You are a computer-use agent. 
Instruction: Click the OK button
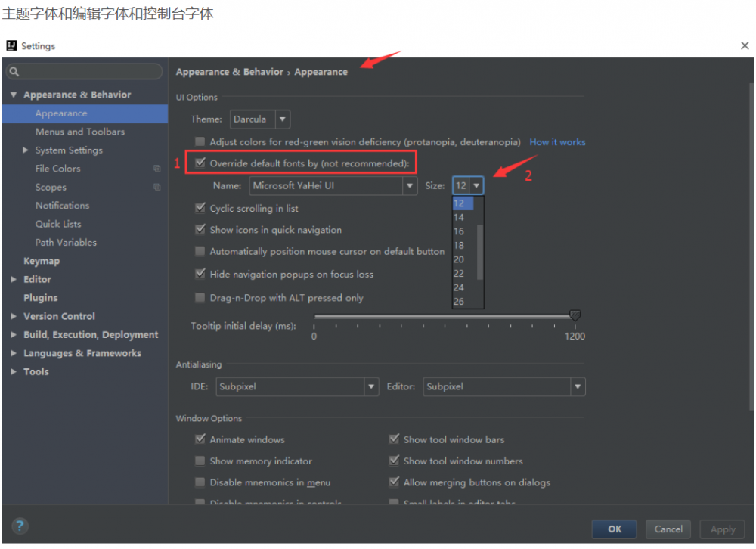pos(614,529)
